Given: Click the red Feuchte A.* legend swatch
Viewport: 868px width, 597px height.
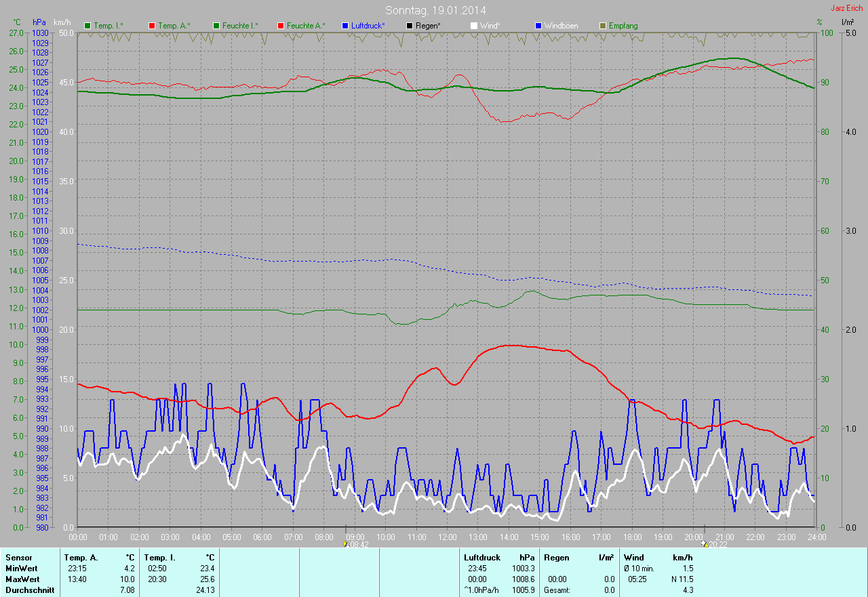Looking at the screenshot, I should tap(281, 26).
